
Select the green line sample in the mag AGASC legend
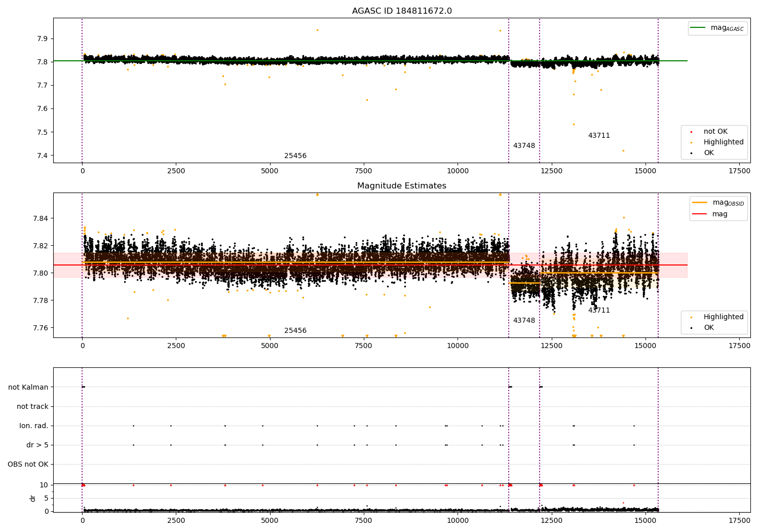[x=698, y=28]
